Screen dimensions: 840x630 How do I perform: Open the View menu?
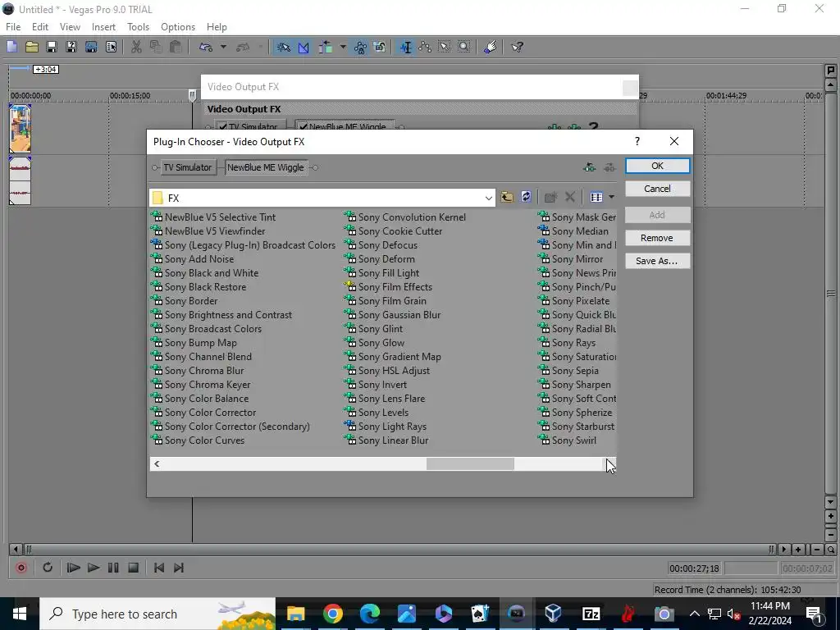[x=70, y=27]
